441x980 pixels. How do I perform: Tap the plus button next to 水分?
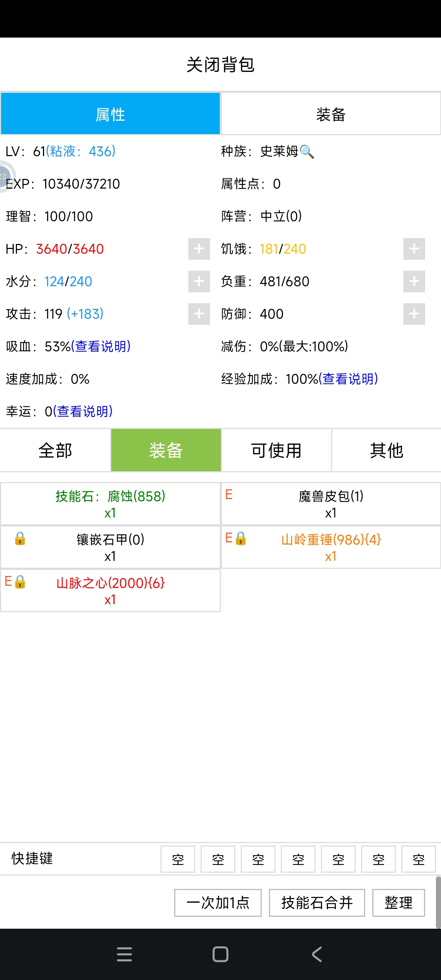pyautogui.click(x=199, y=281)
